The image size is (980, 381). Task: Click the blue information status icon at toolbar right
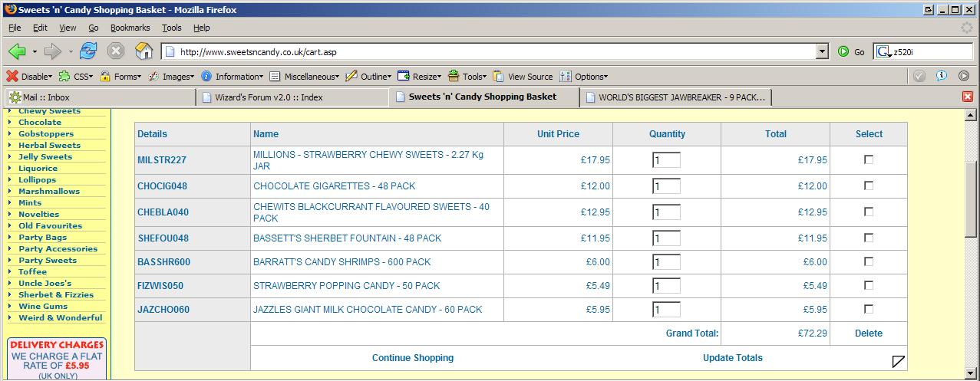click(x=942, y=76)
